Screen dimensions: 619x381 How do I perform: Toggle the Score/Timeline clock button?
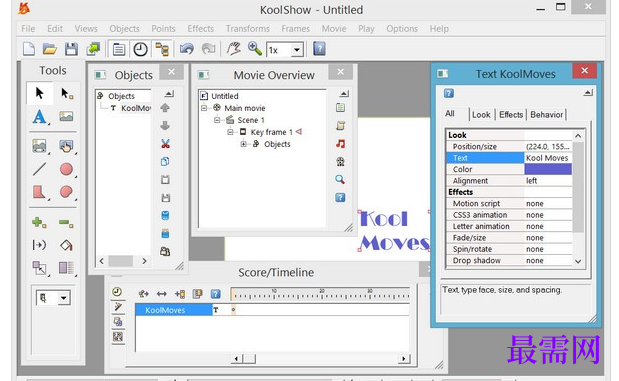pos(140,49)
